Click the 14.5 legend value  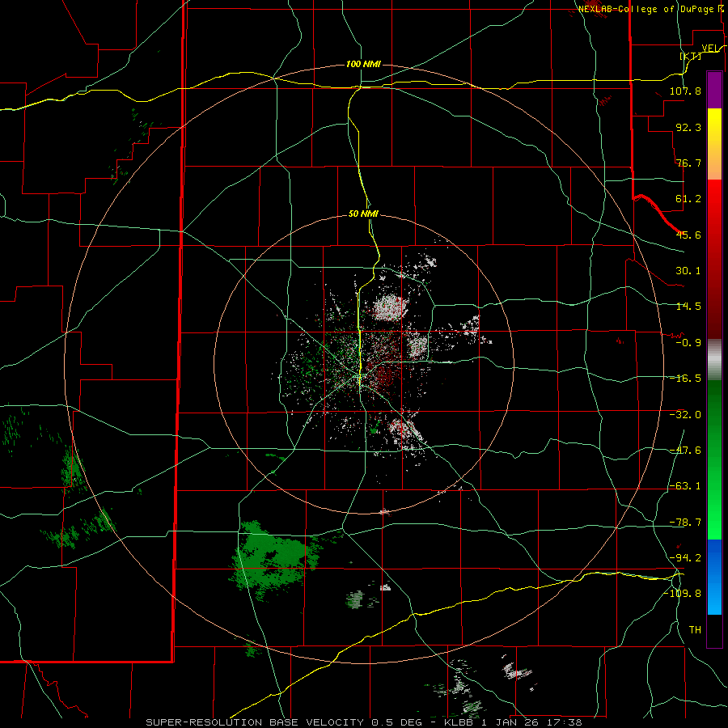(x=688, y=307)
